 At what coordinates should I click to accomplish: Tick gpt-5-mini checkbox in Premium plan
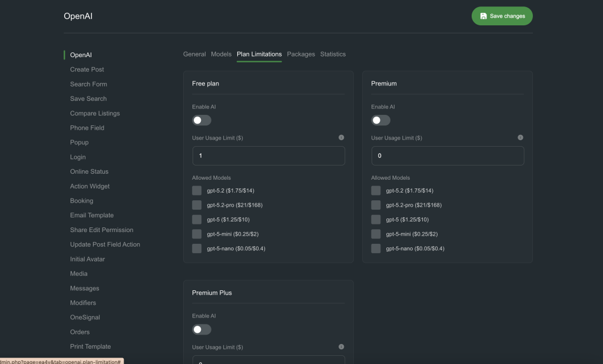pos(376,234)
